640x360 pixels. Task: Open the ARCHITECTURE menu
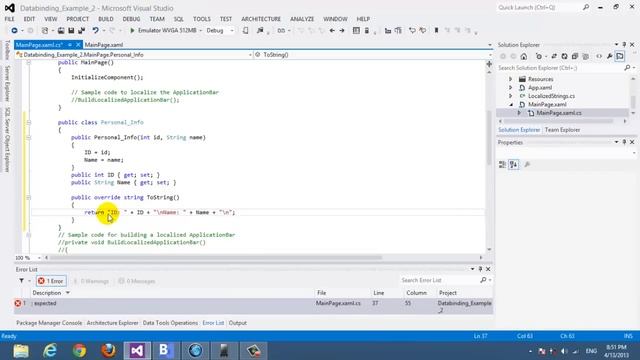click(261, 19)
